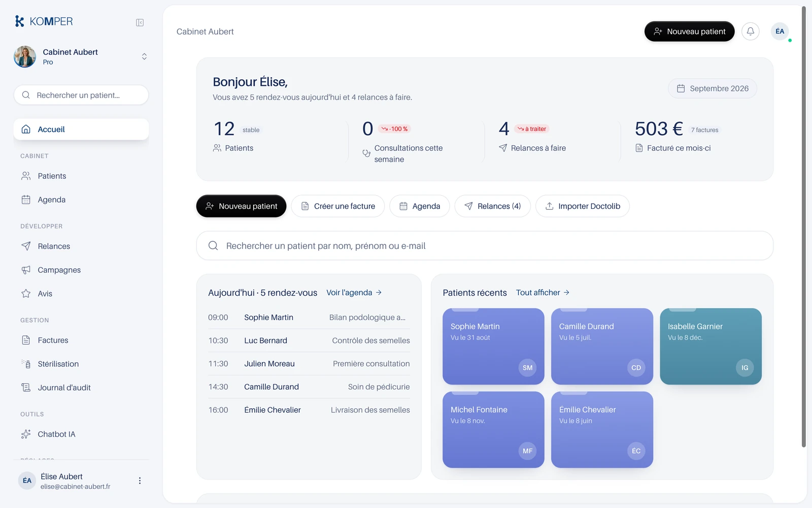Open Camille Durand recent patient card
The width and height of the screenshot is (812, 508).
pos(602,346)
